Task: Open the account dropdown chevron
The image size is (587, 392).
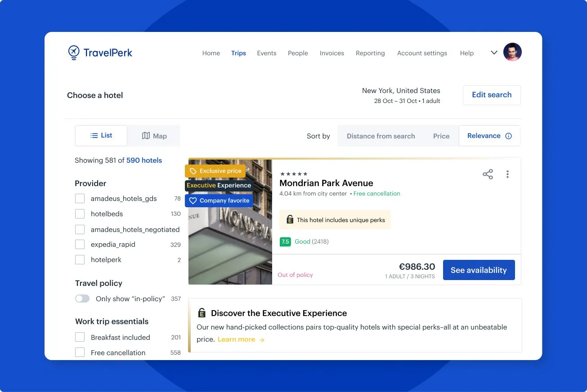Action: pos(493,52)
